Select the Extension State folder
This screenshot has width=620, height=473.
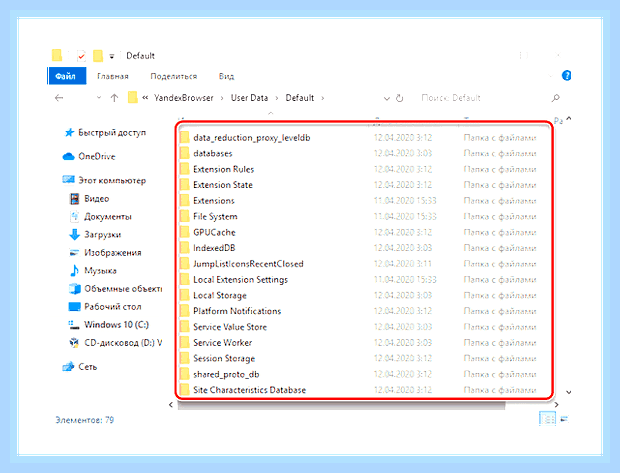tap(223, 185)
